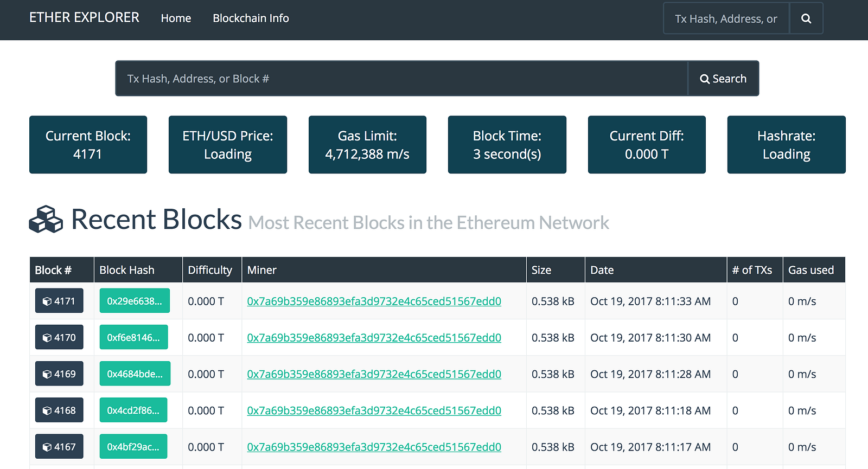Image resolution: width=868 pixels, height=469 pixels.
Task: Open miner address link for block 4169
Action: tap(374, 374)
